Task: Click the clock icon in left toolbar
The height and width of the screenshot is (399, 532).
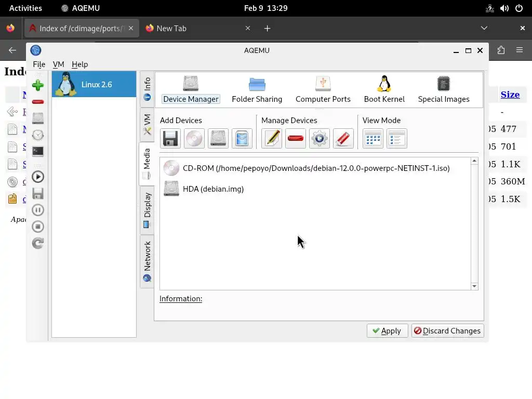Action: 37,135
